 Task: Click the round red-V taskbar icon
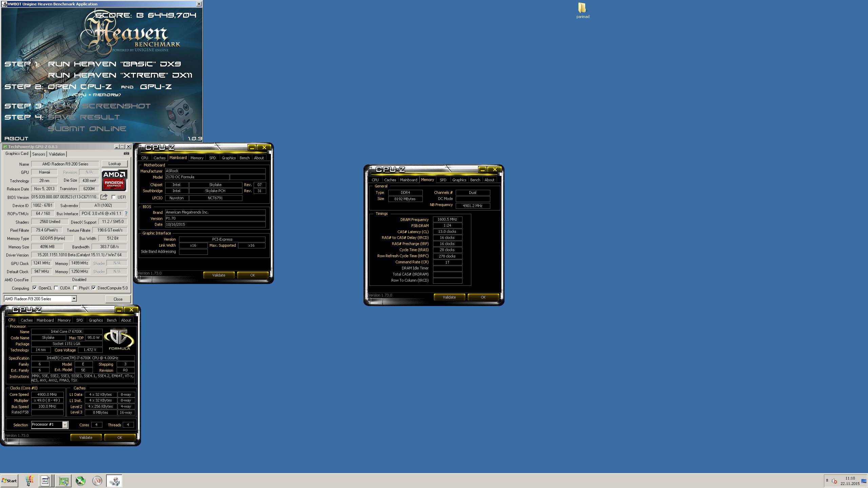97,481
